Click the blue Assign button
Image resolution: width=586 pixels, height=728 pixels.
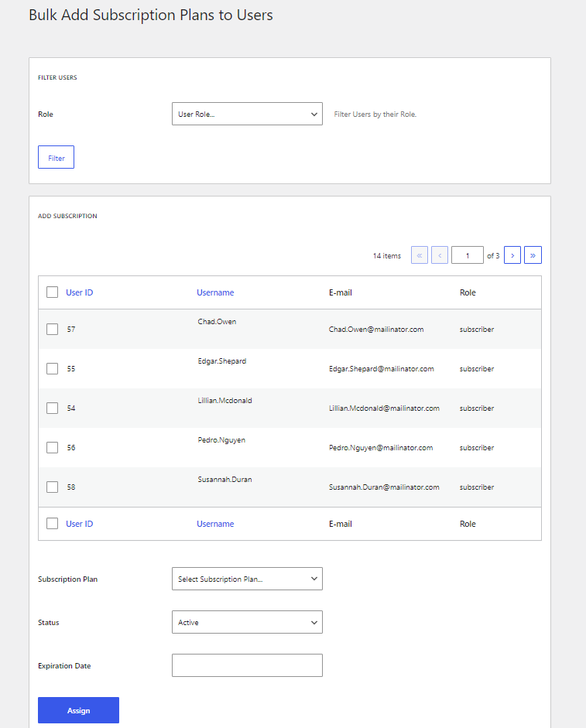[78, 710]
